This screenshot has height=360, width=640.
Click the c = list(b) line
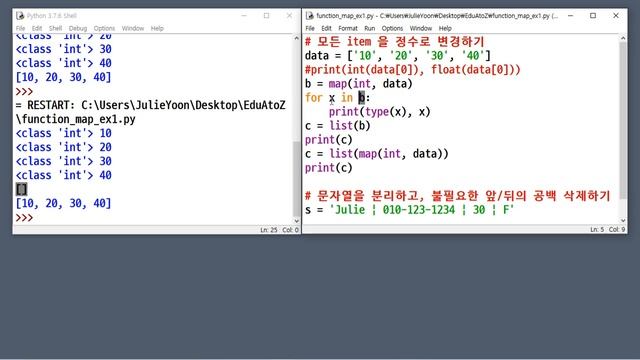click(338, 126)
